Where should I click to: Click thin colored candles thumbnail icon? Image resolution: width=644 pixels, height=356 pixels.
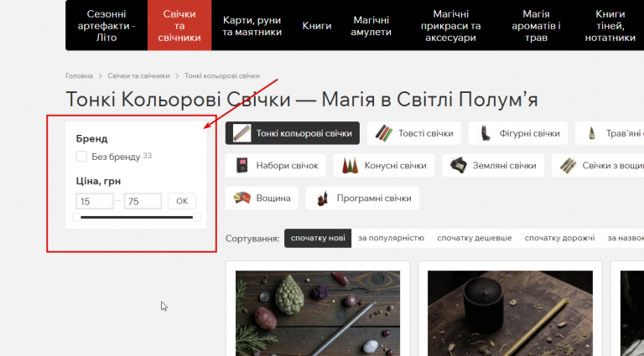coord(241,133)
